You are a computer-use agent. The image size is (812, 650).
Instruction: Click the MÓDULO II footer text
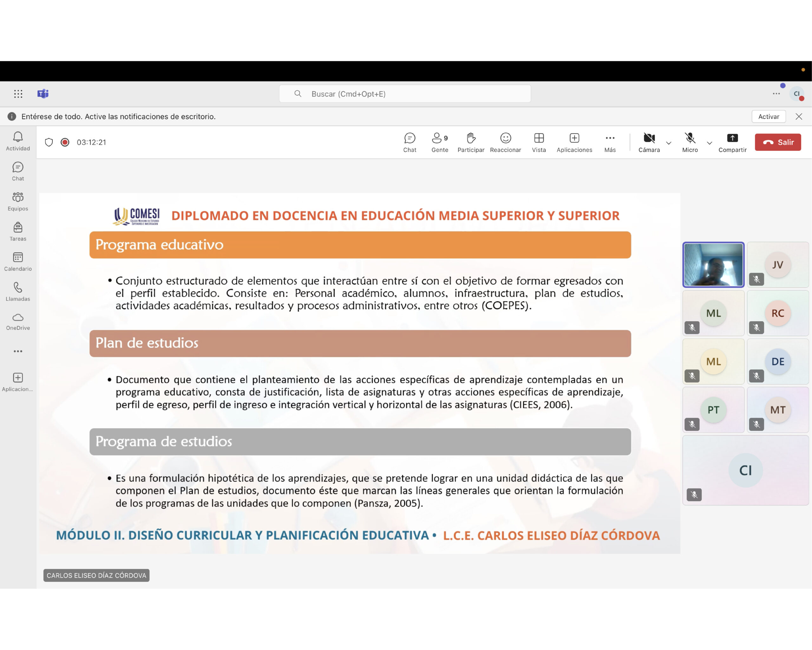click(243, 535)
